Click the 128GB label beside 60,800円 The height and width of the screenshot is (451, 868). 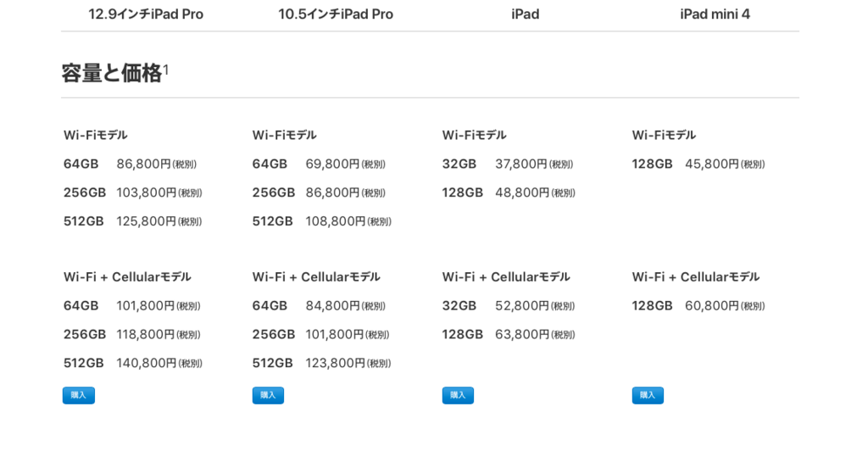click(x=652, y=305)
